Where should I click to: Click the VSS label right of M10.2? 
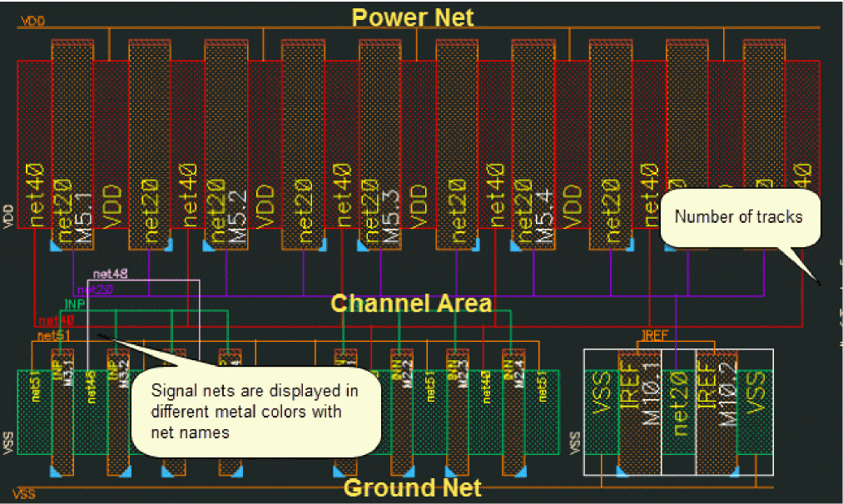[756, 393]
